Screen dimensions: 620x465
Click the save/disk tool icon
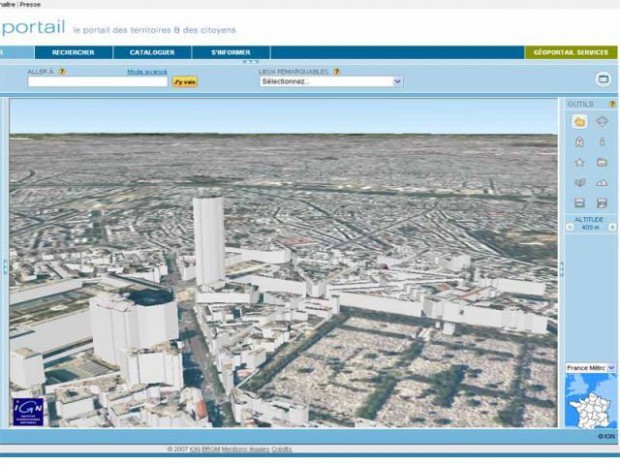[x=579, y=203]
